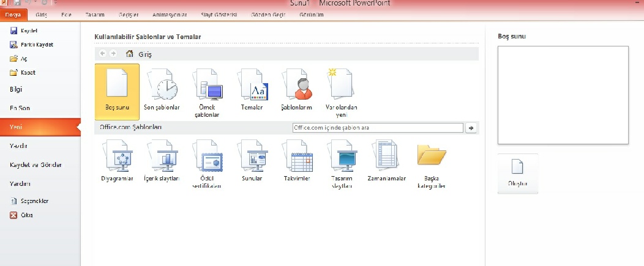644x266 pixels.
Task: Open the Dosya tab
Action: tap(13, 15)
